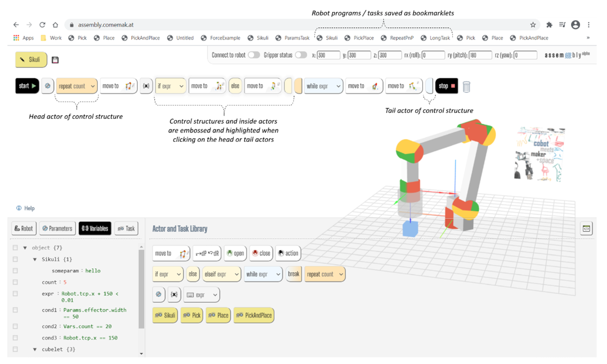
Task: Click the trash bin icon after stop
Action: click(466, 87)
